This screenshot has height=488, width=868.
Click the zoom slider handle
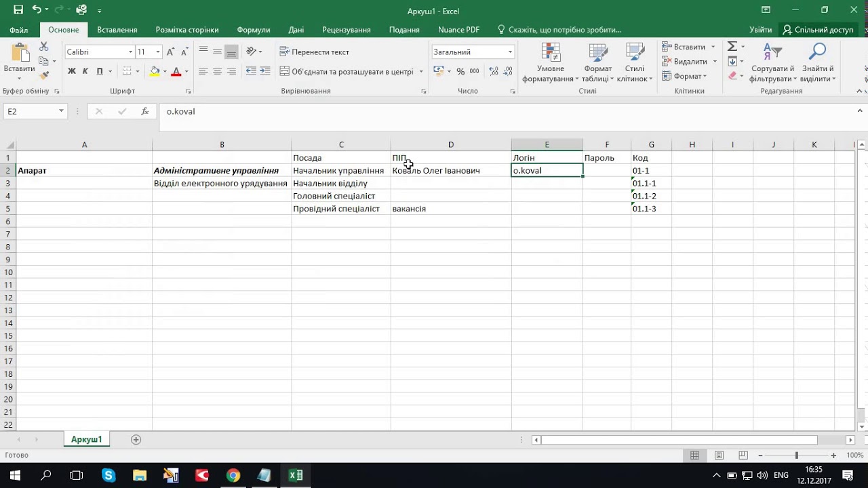tap(796, 455)
